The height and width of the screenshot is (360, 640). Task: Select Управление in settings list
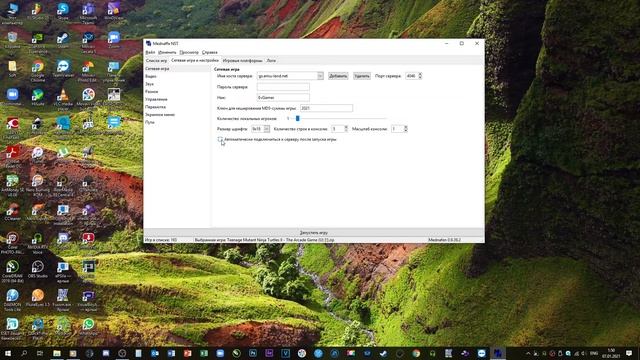[177, 99]
